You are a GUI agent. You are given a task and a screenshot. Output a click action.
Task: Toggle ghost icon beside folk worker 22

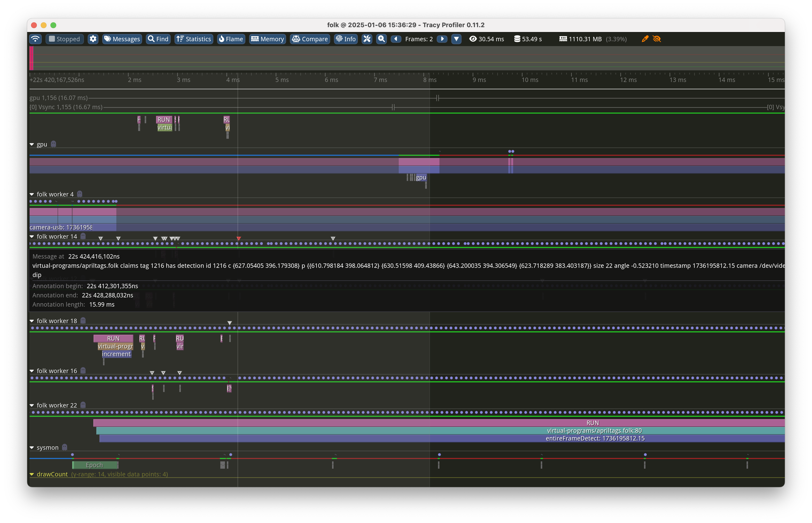[x=83, y=405]
